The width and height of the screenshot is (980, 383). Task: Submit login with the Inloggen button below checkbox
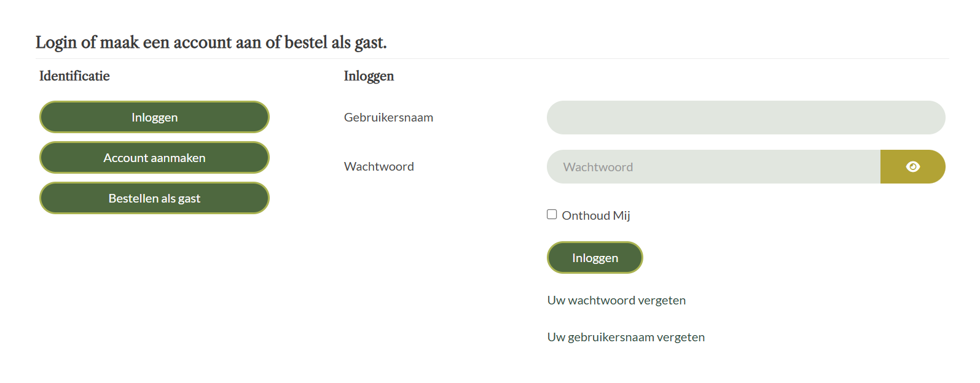pyautogui.click(x=595, y=258)
